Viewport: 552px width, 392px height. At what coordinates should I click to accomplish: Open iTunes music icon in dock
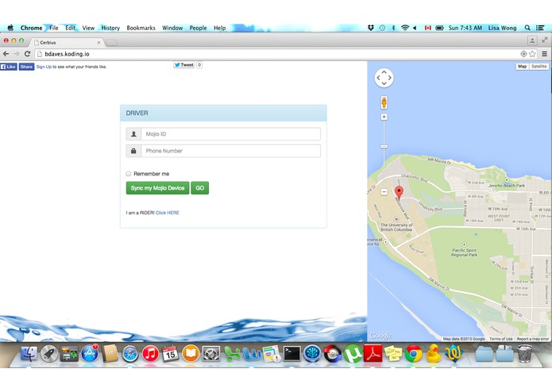coord(150,353)
